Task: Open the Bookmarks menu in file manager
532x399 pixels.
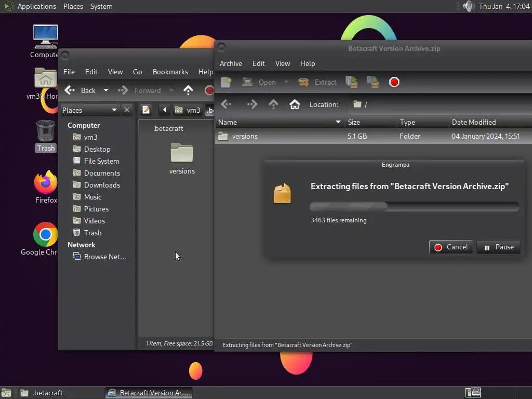Action: (170, 72)
